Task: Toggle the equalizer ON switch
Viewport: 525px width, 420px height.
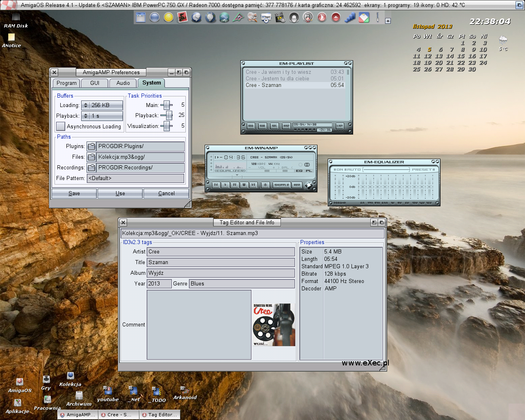Action: tap(339, 169)
